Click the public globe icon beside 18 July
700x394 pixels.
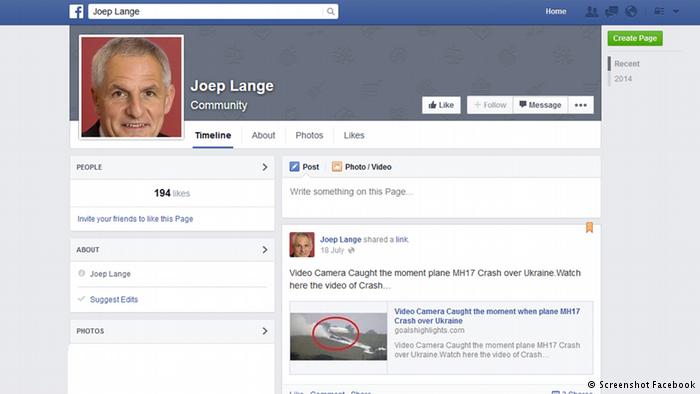click(351, 250)
